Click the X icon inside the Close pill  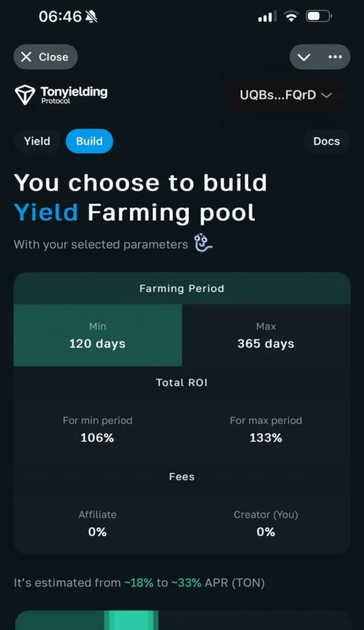(x=27, y=56)
